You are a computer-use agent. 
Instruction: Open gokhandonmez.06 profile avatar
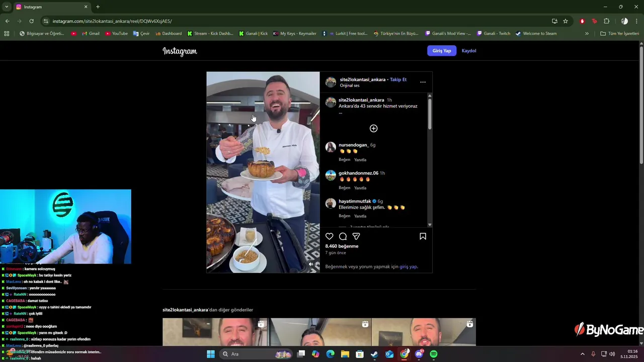[x=331, y=175]
